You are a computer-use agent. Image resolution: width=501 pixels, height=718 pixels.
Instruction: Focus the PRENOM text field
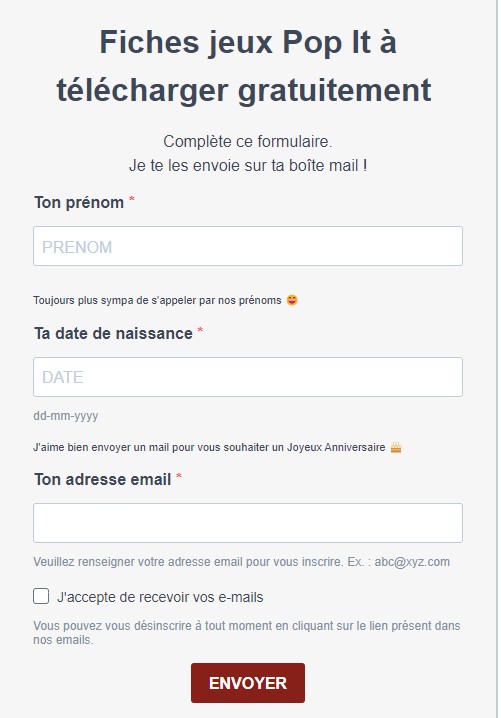[x=248, y=246]
